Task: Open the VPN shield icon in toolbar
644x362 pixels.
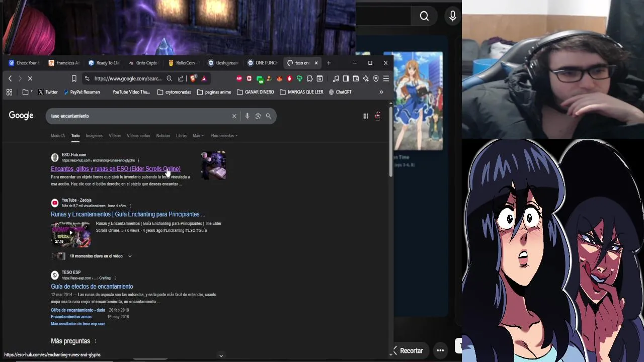Action: (376, 78)
